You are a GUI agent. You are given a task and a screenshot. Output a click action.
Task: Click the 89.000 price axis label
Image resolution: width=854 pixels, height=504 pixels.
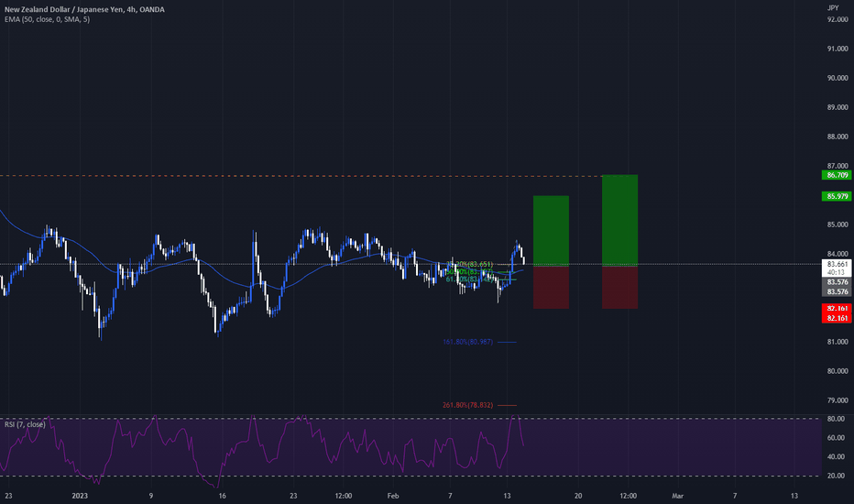coord(838,107)
